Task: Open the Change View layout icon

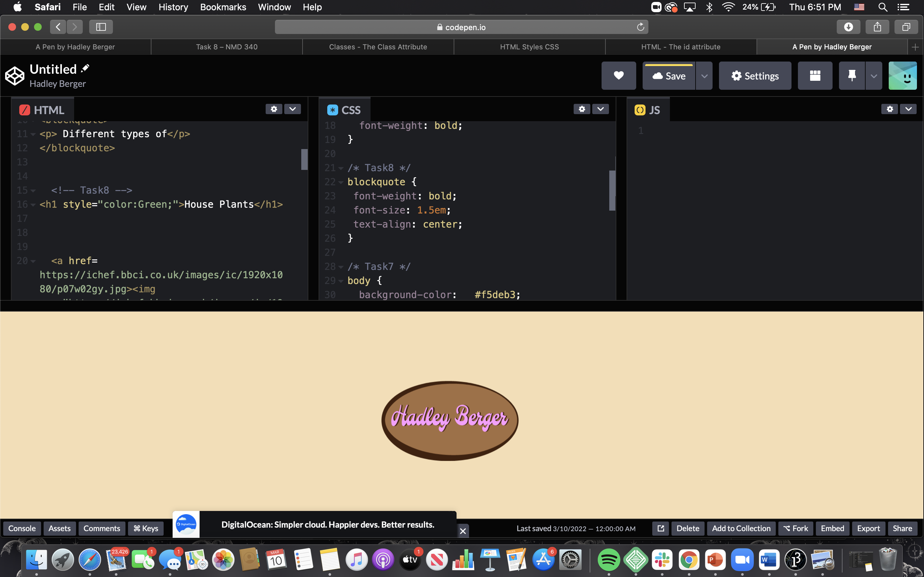Action: point(815,76)
